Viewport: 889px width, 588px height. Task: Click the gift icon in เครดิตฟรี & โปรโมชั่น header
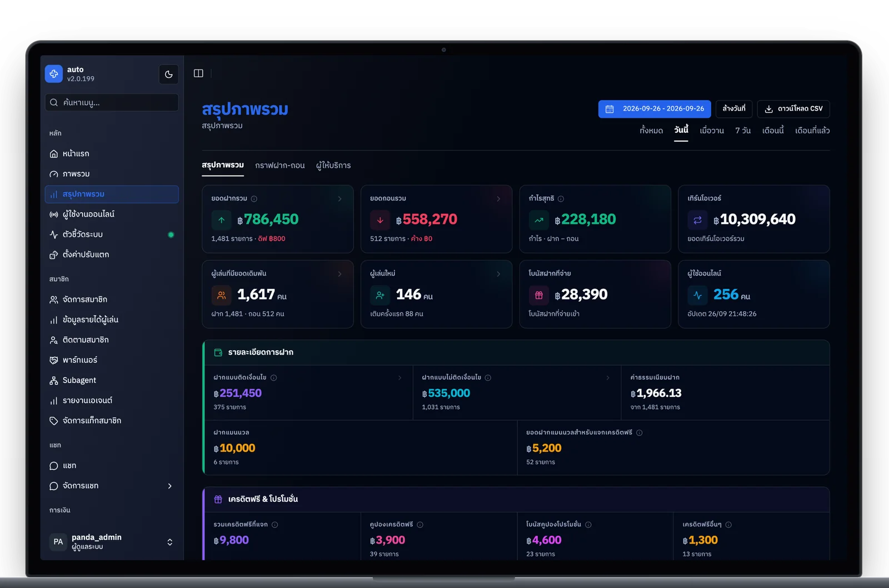click(218, 499)
